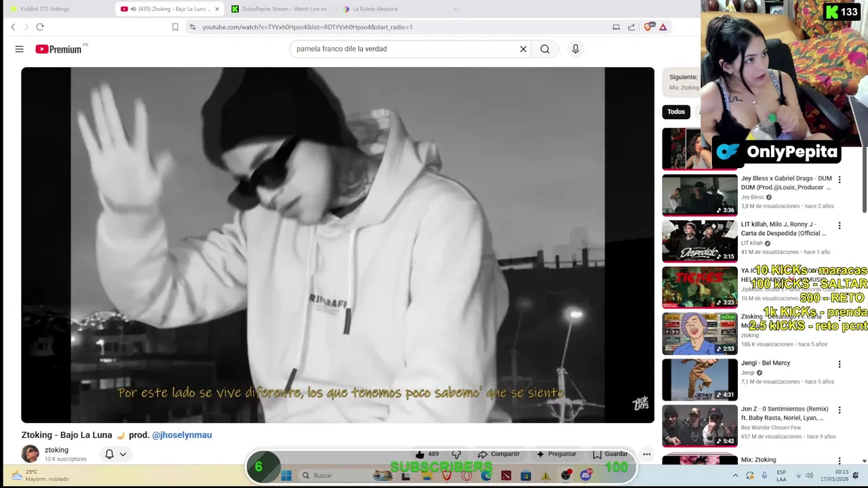Click the video player to pause

point(338,245)
